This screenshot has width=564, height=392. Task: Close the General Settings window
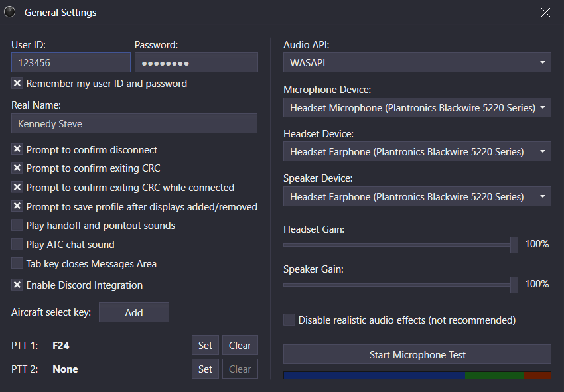pos(545,12)
